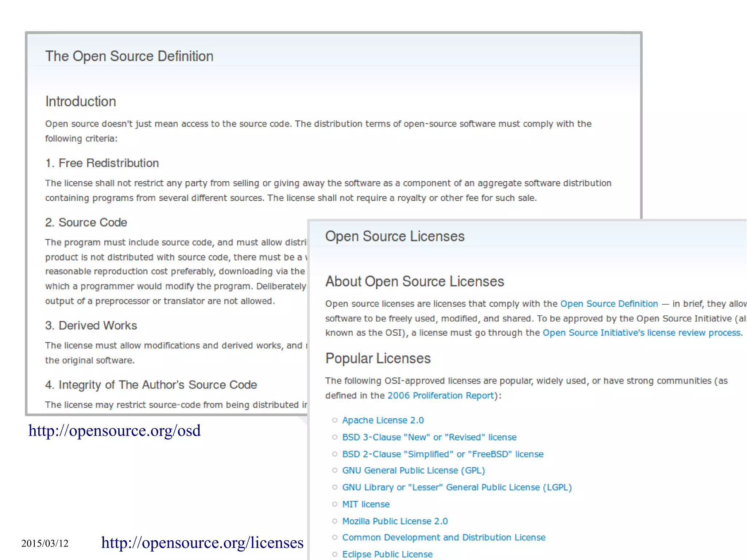Click the "2. Source Code" heading
The height and width of the screenshot is (560, 747).
tap(86, 222)
